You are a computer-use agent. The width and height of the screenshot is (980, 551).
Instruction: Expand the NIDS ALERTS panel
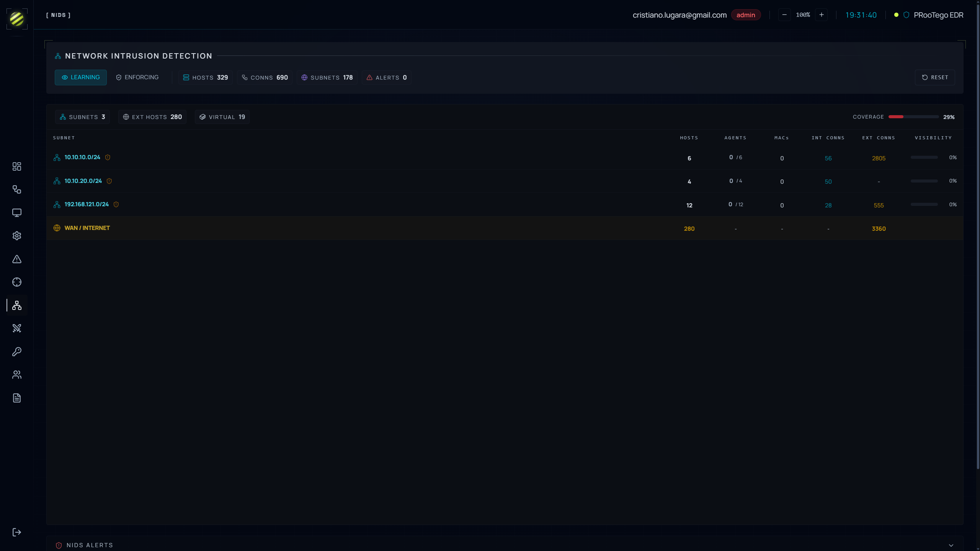point(952,545)
